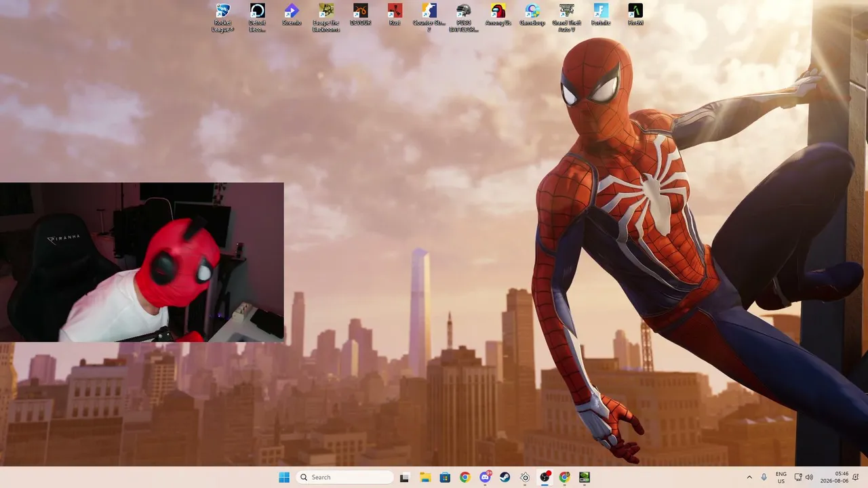Open Steam from the taskbar
Image resolution: width=868 pixels, height=488 pixels.
click(x=505, y=477)
